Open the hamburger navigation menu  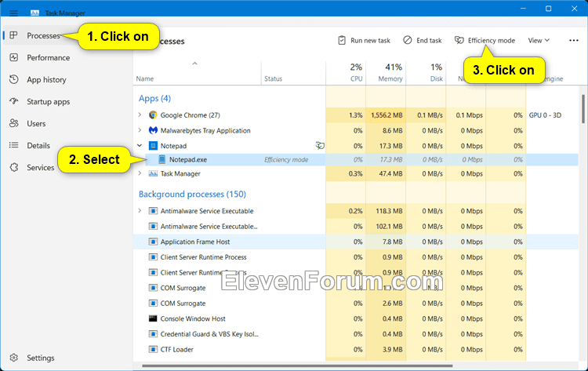[13, 13]
